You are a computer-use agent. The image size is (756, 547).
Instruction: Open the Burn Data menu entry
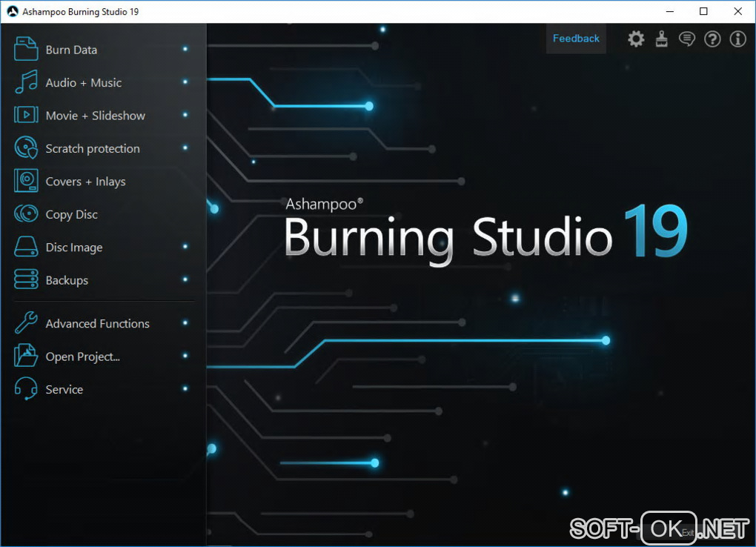coord(104,50)
